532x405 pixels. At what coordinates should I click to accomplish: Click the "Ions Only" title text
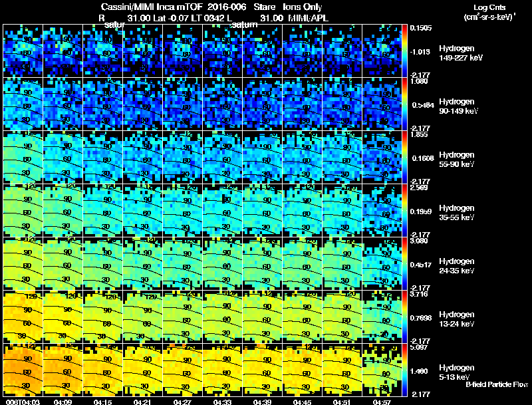tap(303, 7)
